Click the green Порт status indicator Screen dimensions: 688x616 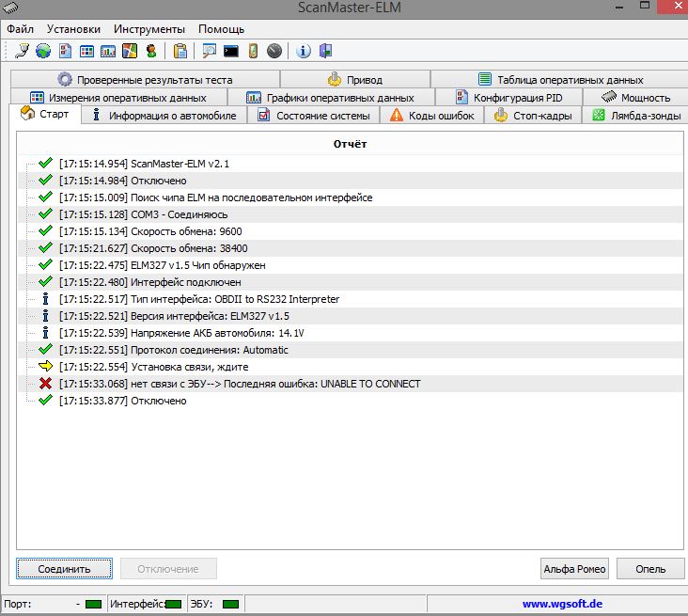(x=93, y=604)
